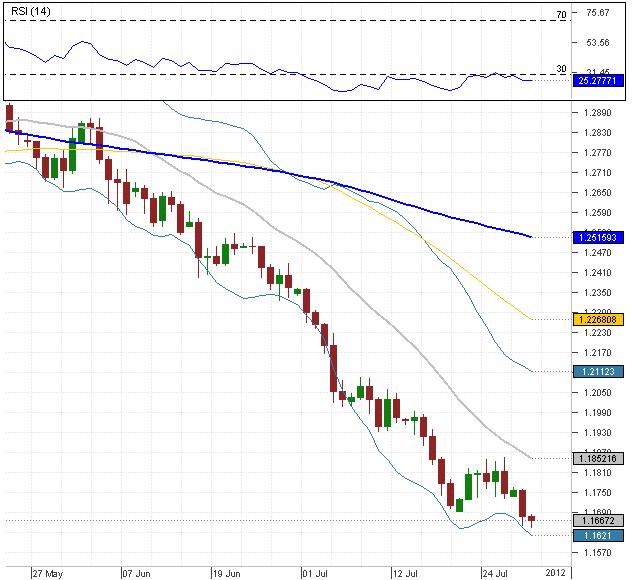Click the 01 Jul date marker

tap(317, 573)
